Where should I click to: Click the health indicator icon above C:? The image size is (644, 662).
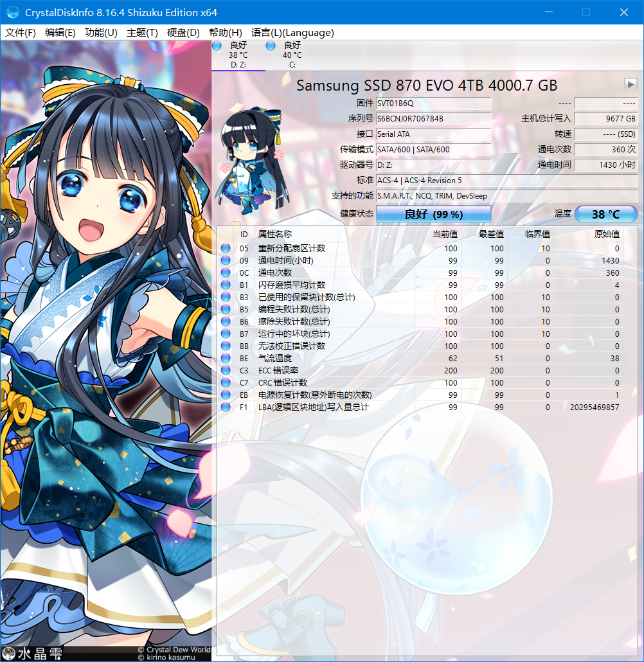pos(271,46)
